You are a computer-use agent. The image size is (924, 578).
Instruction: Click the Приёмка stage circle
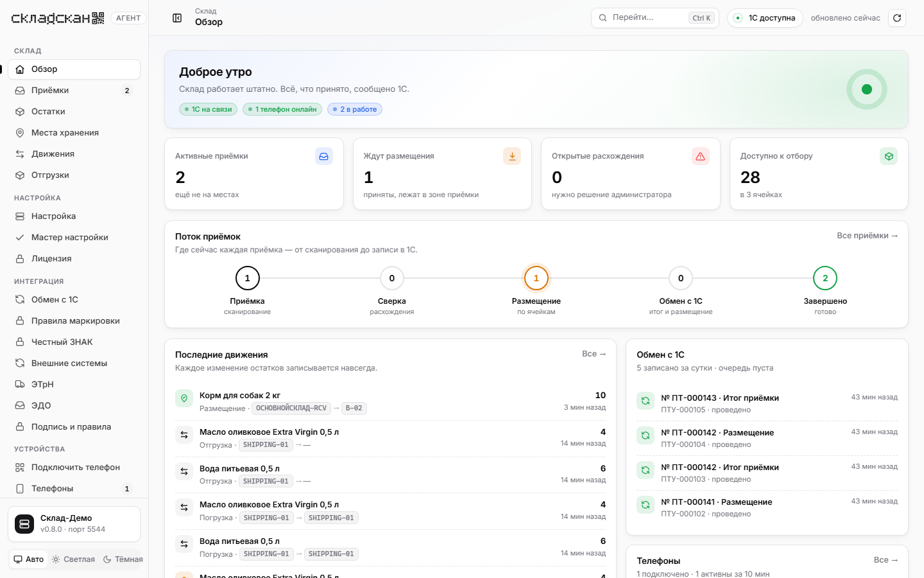[248, 278]
